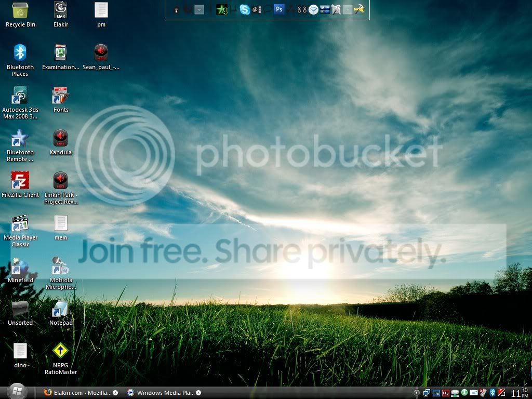The image size is (532, 399).
Task: Expand the arrow on ElaKiri.com taskbar button
Action: point(115,393)
